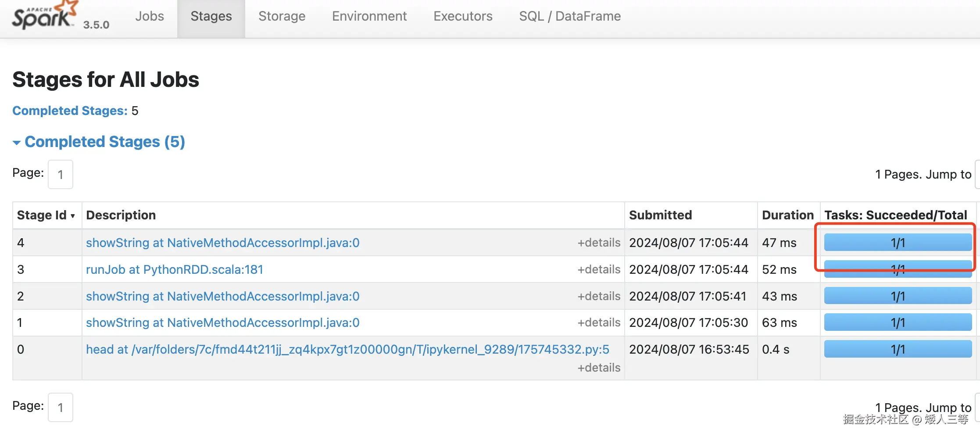980x437 pixels.
Task: Open the head at ipykernel stage link
Action: click(347, 349)
